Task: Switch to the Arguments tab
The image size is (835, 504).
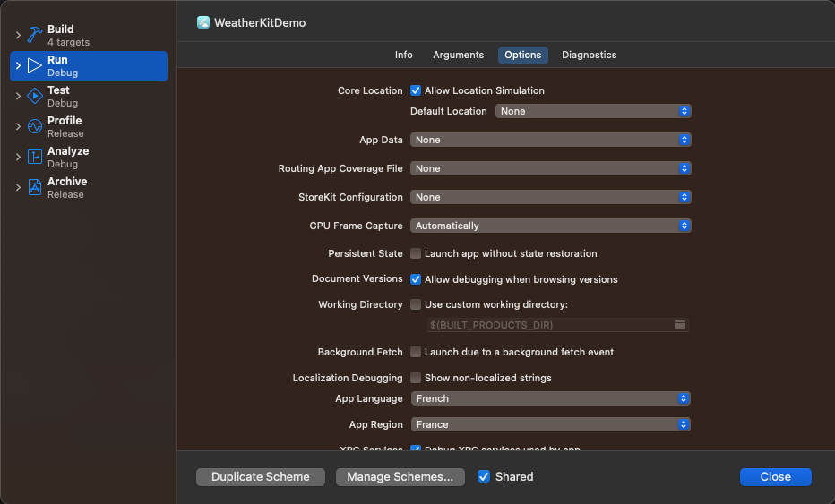Action: tap(458, 55)
